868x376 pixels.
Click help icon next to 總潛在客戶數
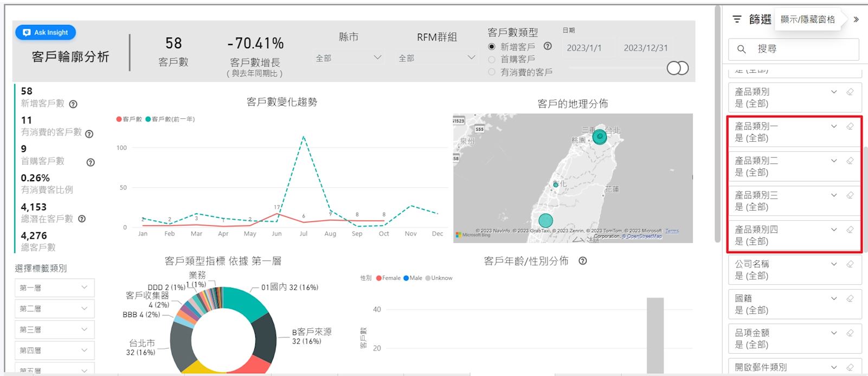[82, 219]
